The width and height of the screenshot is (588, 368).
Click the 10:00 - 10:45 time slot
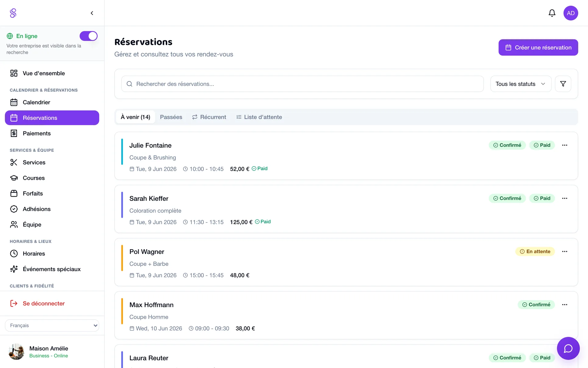tap(206, 169)
